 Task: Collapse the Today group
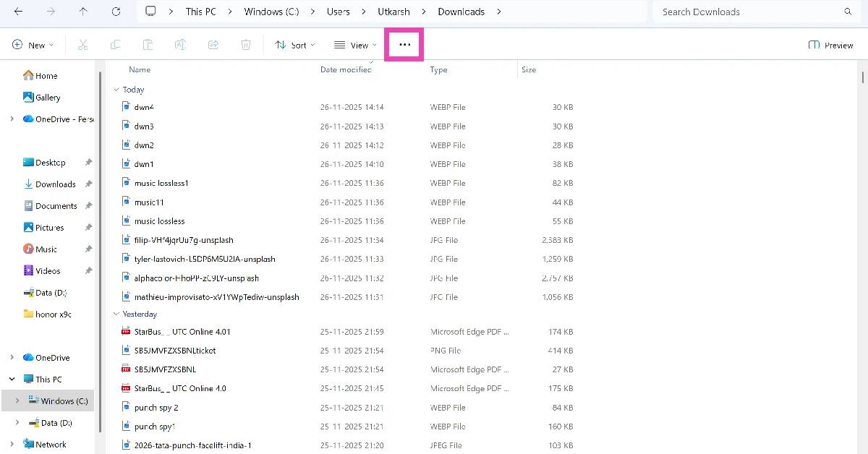[117, 89]
